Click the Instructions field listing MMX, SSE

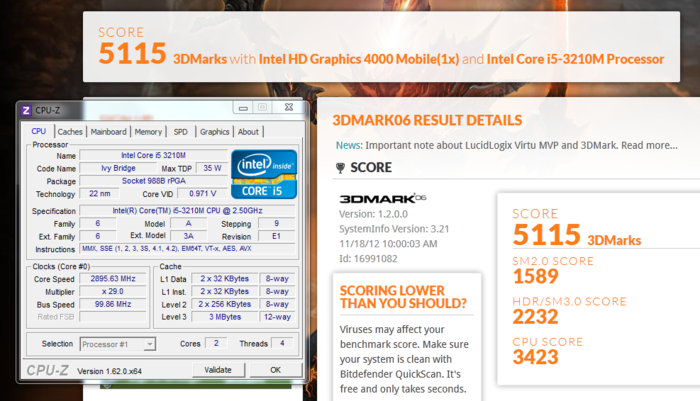pos(188,249)
